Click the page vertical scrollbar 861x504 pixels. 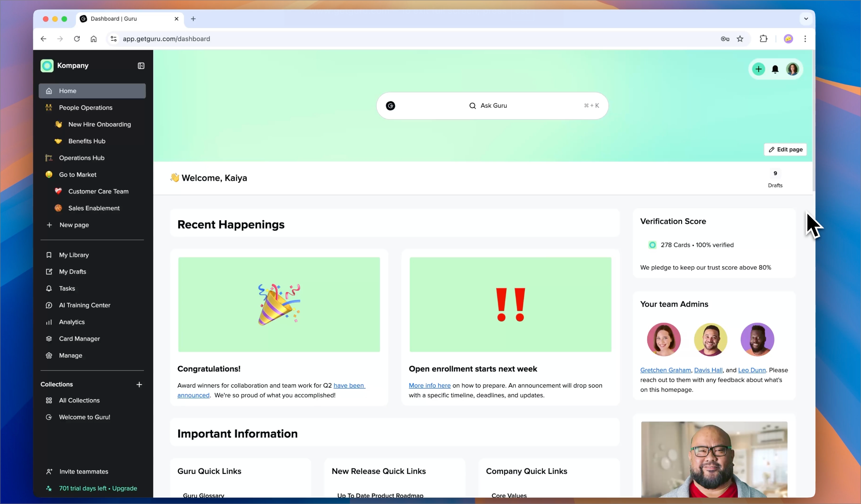pyautogui.click(x=813, y=121)
